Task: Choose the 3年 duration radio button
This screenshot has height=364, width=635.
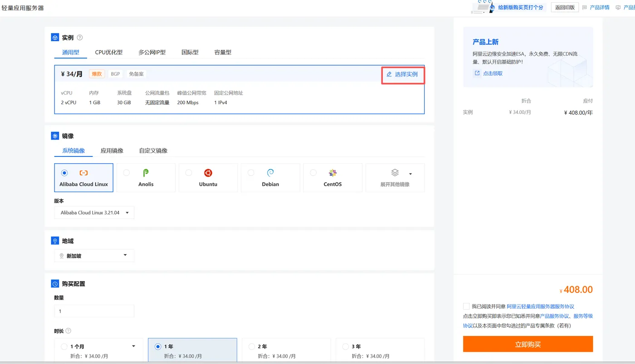Action: tap(346, 347)
